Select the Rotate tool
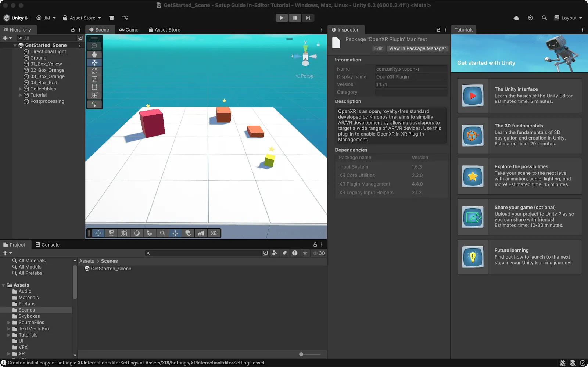Image resolution: width=588 pixels, height=367 pixels. pyautogui.click(x=94, y=71)
